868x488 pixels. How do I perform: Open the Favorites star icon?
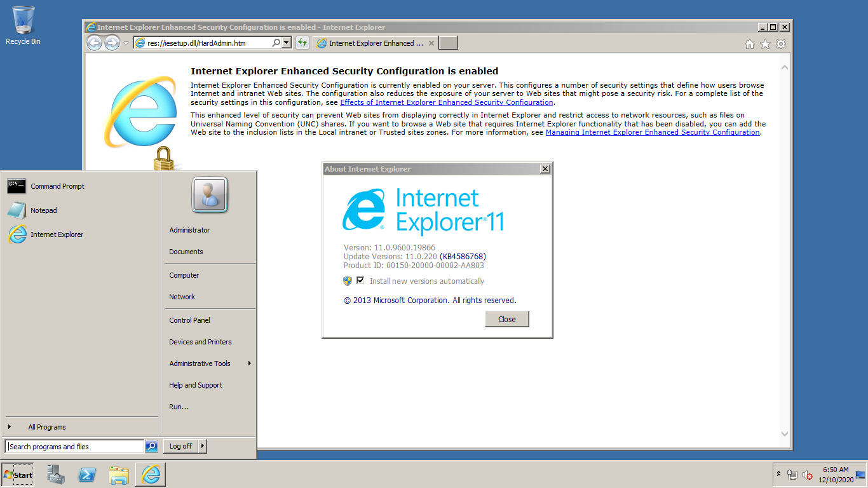765,44
